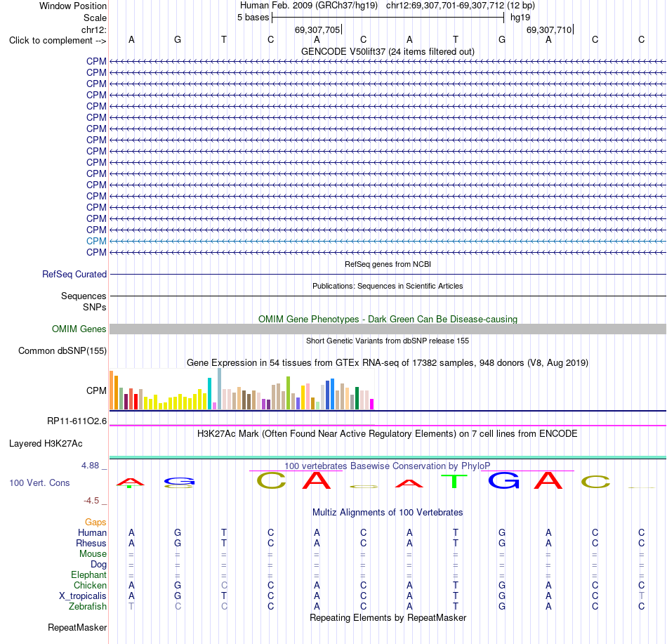Click the tallest gray-blue bar in GTEx chart

pos(220,389)
